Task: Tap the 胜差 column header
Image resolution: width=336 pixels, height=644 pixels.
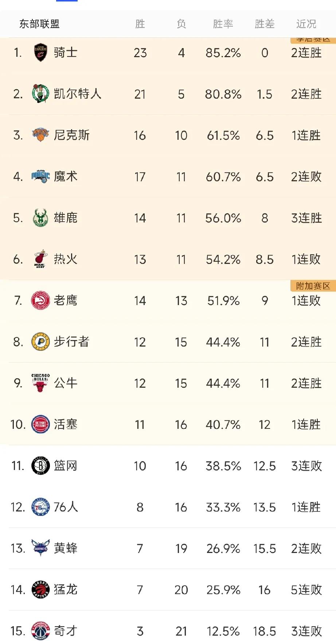Action: click(265, 24)
